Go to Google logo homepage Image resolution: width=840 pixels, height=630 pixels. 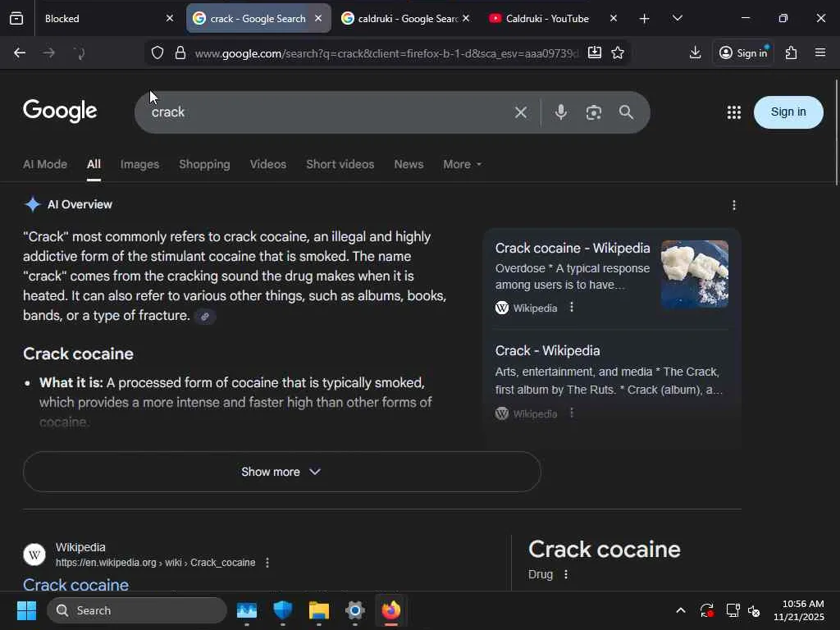pyautogui.click(x=60, y=111)
